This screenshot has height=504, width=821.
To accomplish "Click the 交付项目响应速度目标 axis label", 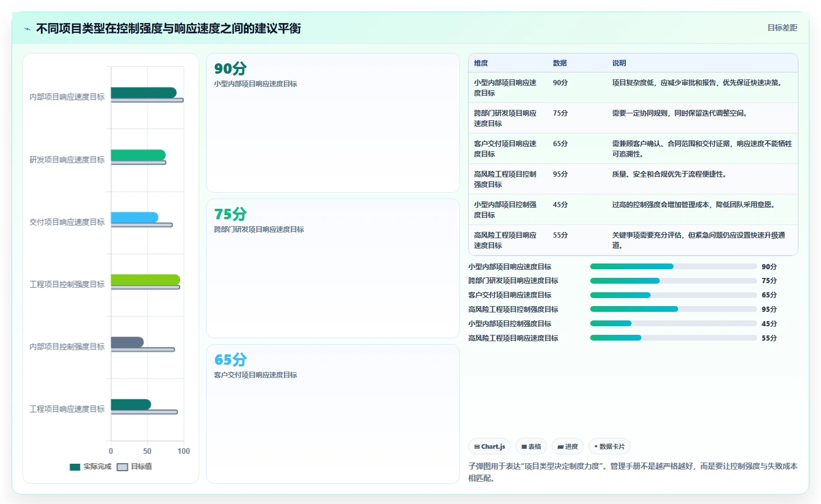I will pos(67,222).
